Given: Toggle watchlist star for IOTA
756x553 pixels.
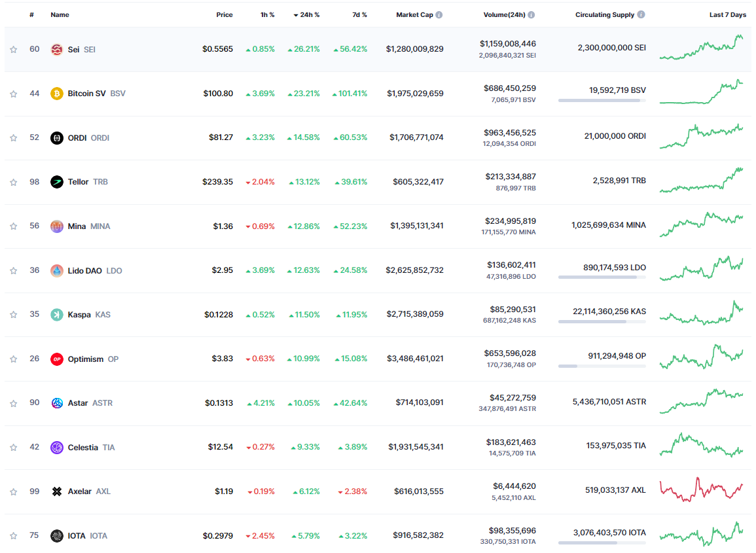Looking at the screenshot, I should pos(14,535).
